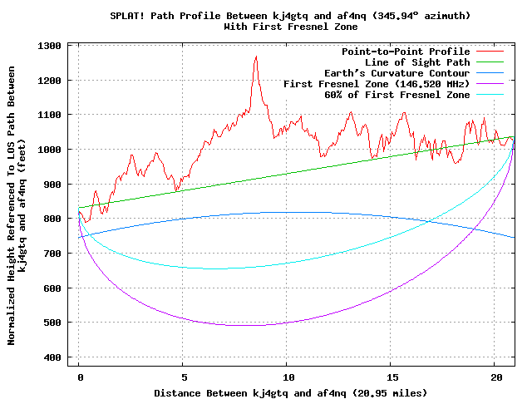This screenshot has height=399, width=532.
Task: Click the subtitle 'With First Fresnel Zone'
Action: (x=291, y=27)
